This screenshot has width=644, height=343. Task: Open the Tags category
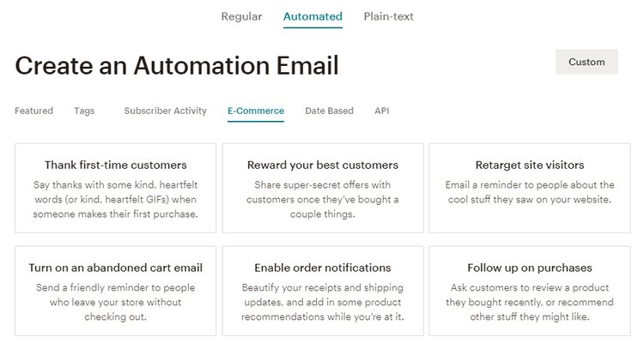coord(84,111)
